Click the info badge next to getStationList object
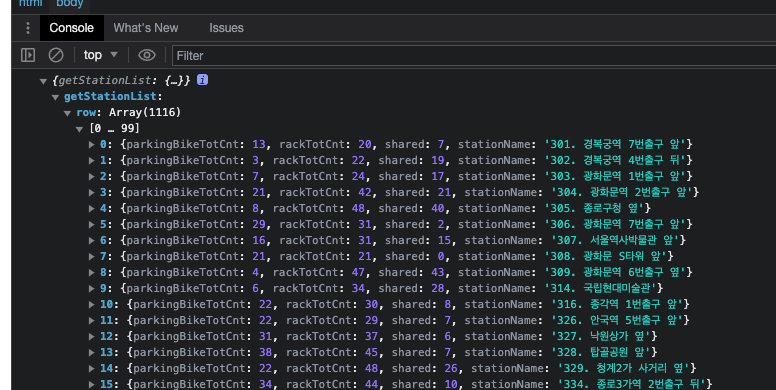Viewport: 776px width, 390px height. (x=202, y=80)
